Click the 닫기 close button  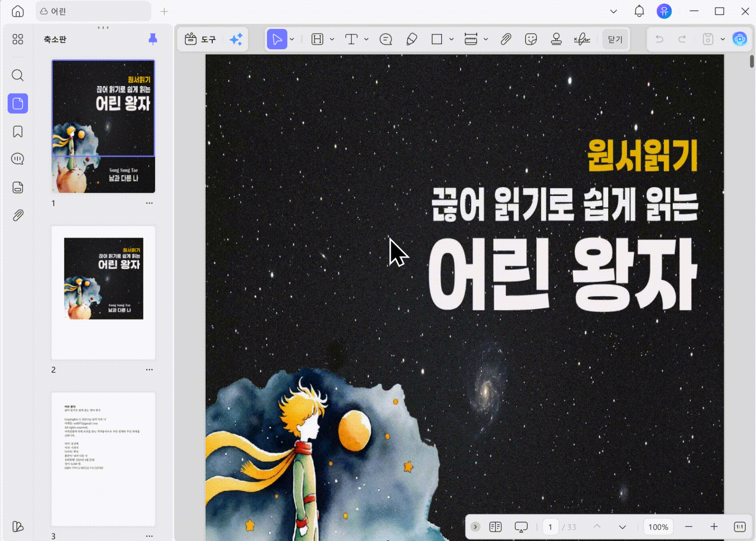(615, 39)
